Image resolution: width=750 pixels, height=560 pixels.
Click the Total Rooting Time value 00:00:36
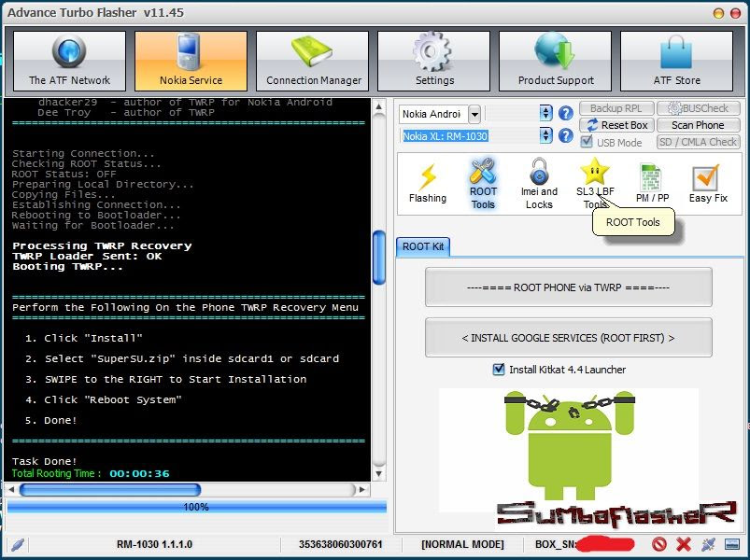pos(139,473)
